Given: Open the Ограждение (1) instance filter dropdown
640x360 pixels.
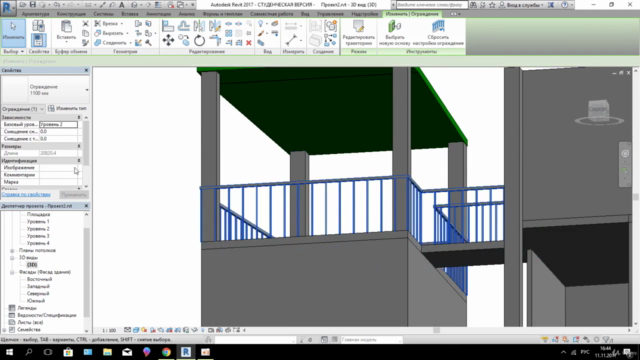Looking at the screenshot, I should tap(23, 109).
